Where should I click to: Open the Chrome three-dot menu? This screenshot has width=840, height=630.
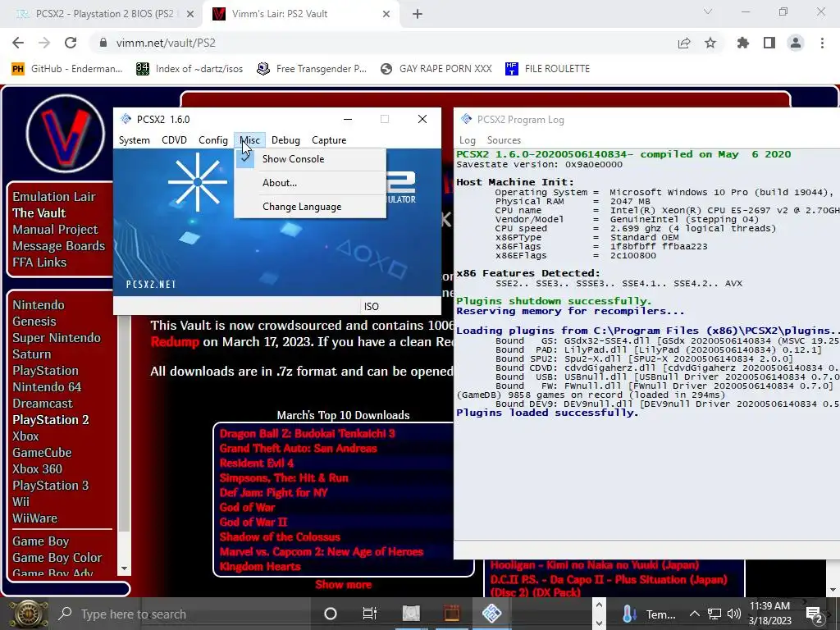point(822,43)
